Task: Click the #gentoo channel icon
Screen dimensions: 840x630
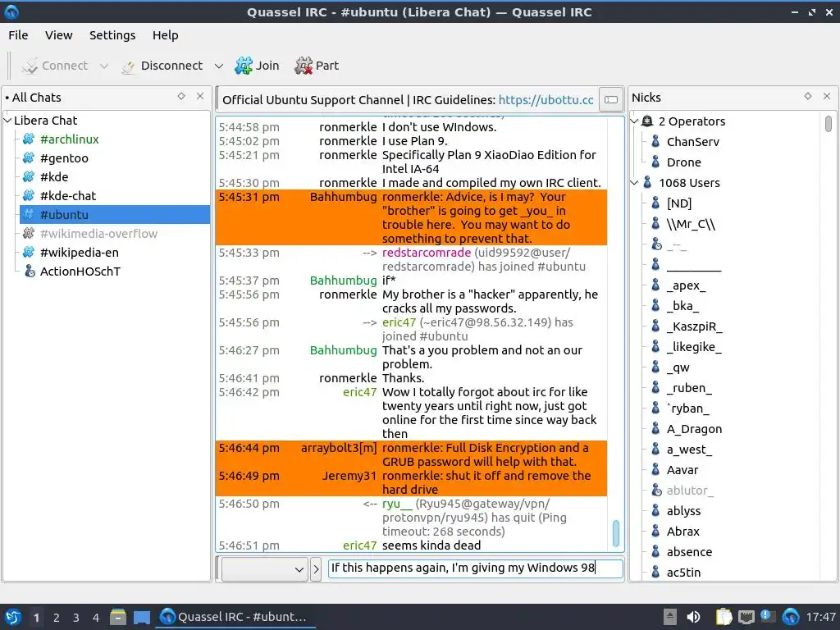Action: 29,158
